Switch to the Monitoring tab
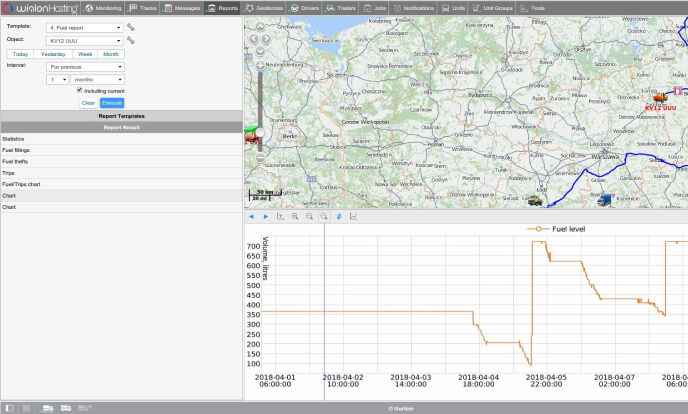Screen dimensions: 688x414 pos(103,8)
